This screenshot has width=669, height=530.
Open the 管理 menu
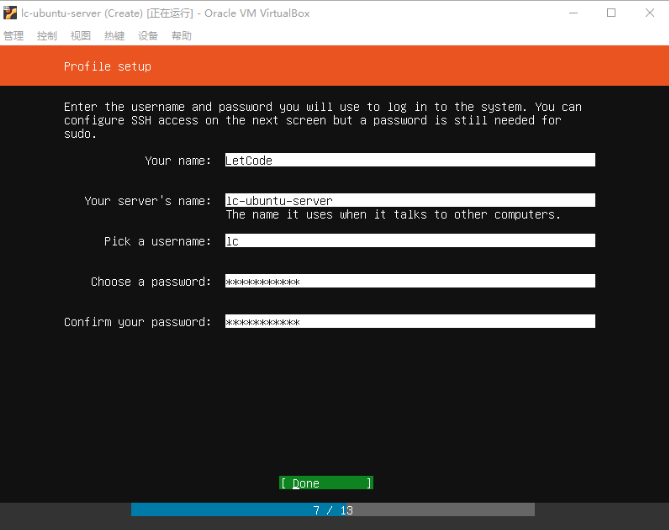pos(14,36)
